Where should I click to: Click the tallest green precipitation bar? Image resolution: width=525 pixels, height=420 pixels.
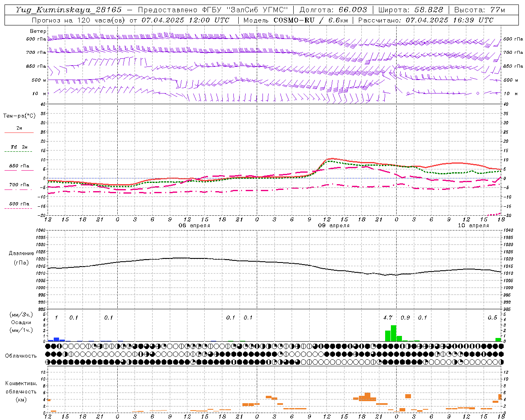(394, 333)
